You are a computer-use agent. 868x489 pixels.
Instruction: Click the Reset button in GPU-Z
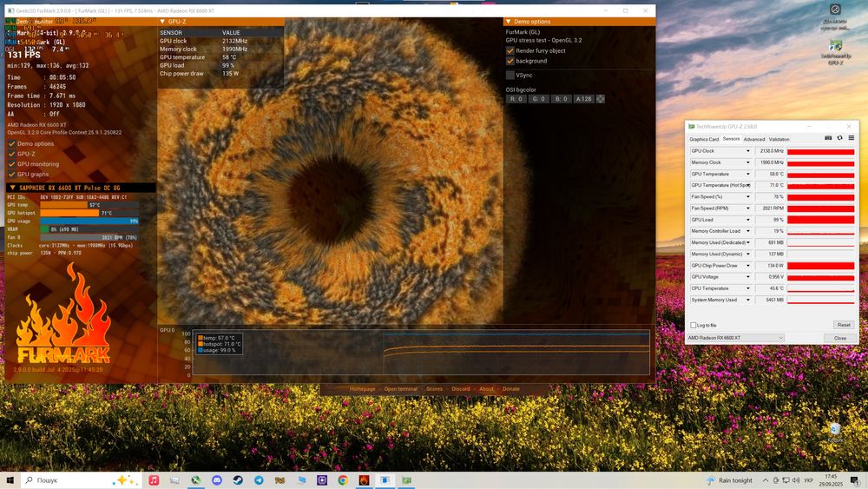(844, 325)
